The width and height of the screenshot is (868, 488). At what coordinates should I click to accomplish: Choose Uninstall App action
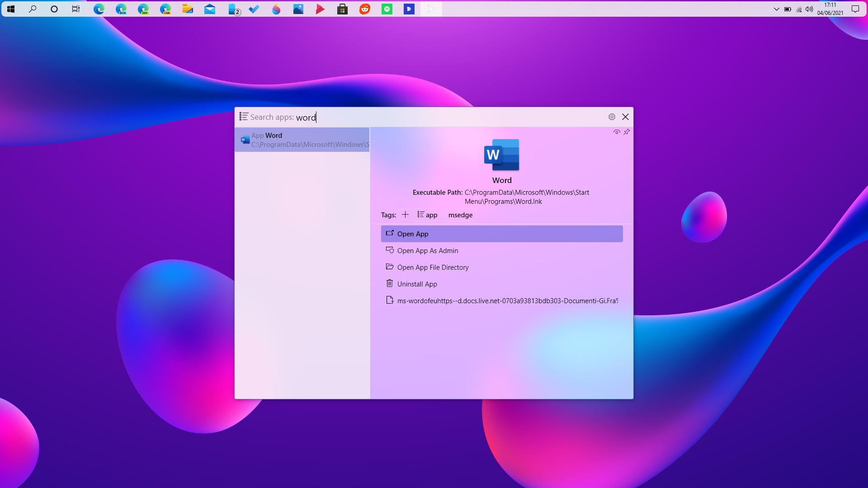pyautogui.click(x=502, y=284)
